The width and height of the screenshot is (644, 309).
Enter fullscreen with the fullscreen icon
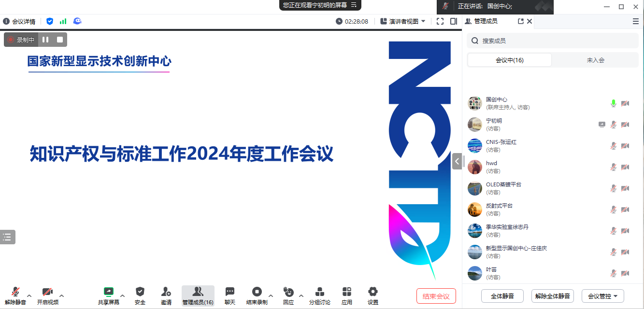pos(440,21)
